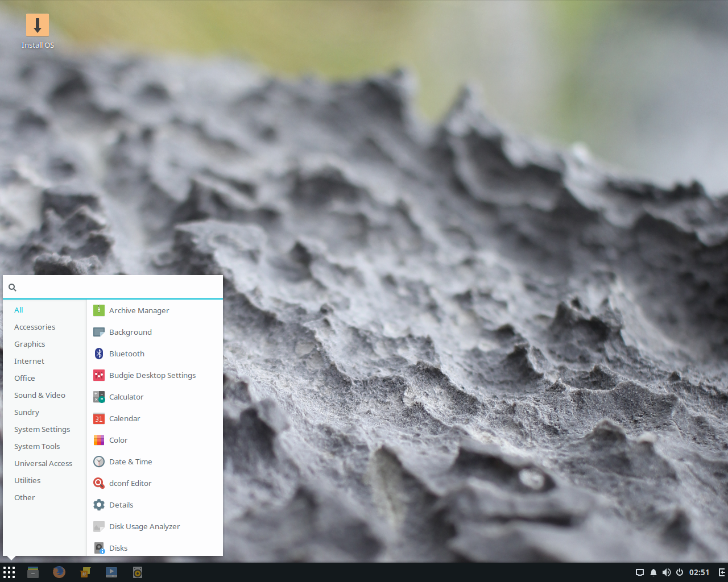Select the All category
The width and height of the screenshot is (728, 582).
[x=44, y=310]
